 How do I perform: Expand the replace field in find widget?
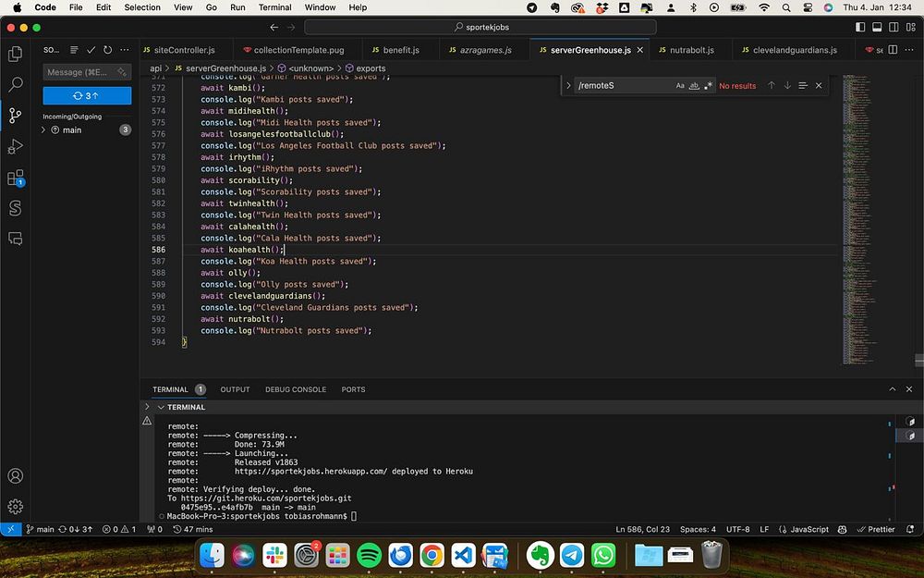(x=567, y=85)
